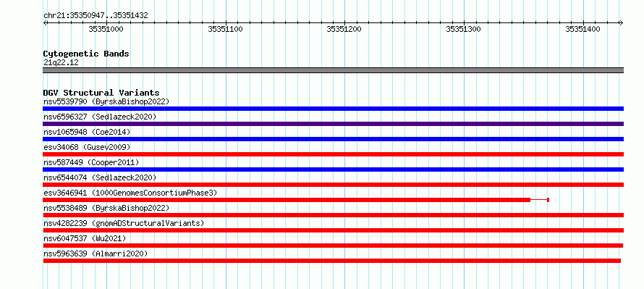The width and height of the screenshot is (644, 289).
Task: Click the thin end marker of esv3646941
Action: click(548, 200)
